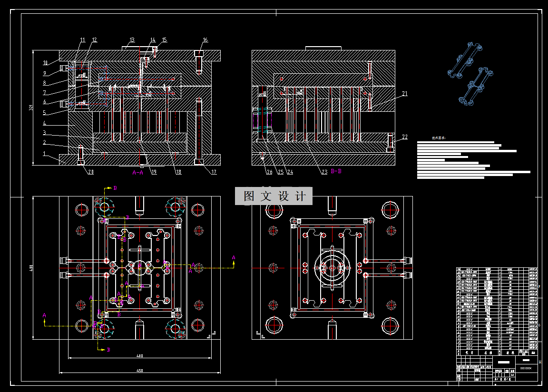
Task: Select the 450 overall width dimension text
Action: click(139, 371)
